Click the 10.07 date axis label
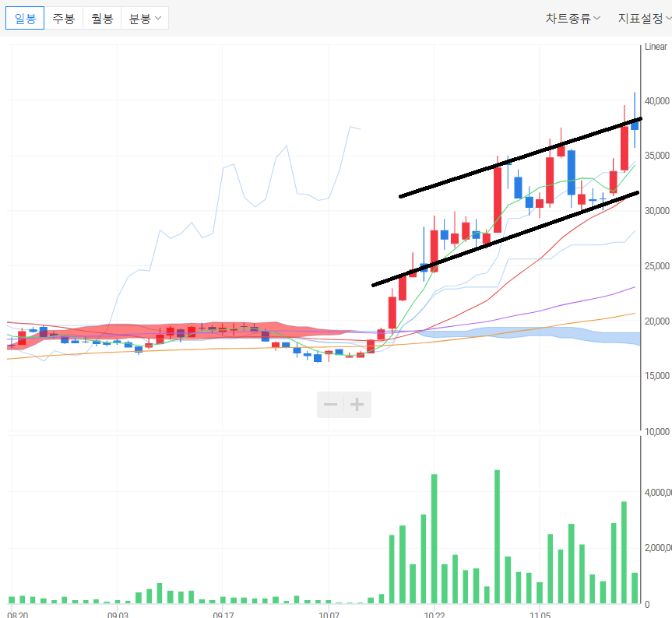 point(329,615)
